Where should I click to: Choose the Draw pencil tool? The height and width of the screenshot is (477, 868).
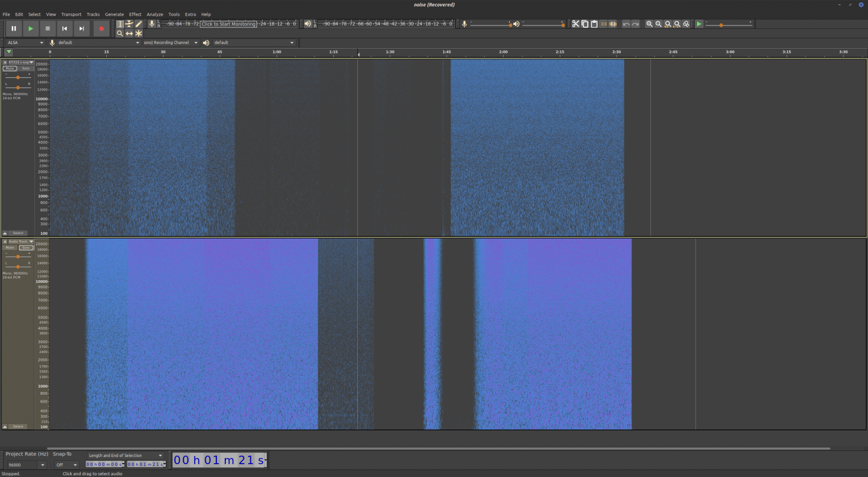tap(139, 24)
